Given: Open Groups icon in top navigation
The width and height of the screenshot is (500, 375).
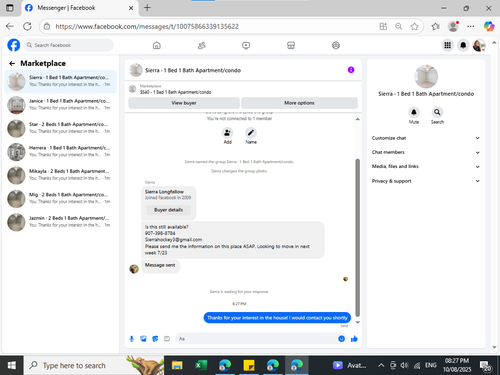Looking at the screenshot, I should 336,45.
